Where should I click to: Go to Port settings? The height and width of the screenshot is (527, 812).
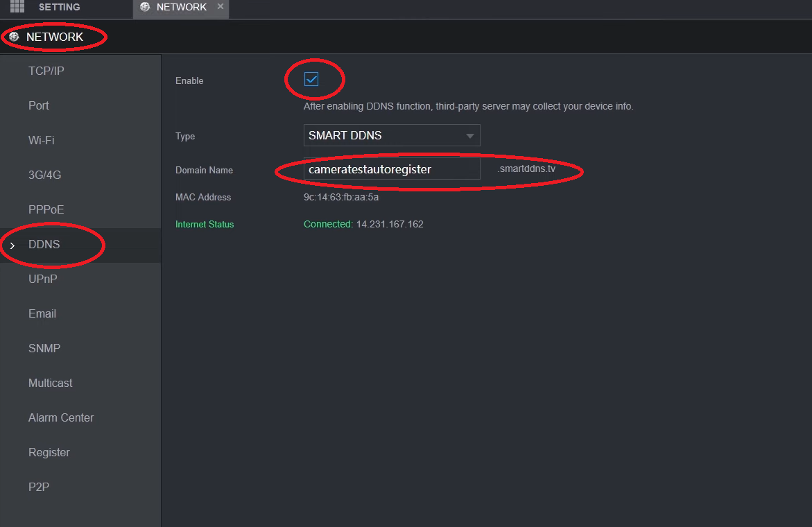pos(39,105)
